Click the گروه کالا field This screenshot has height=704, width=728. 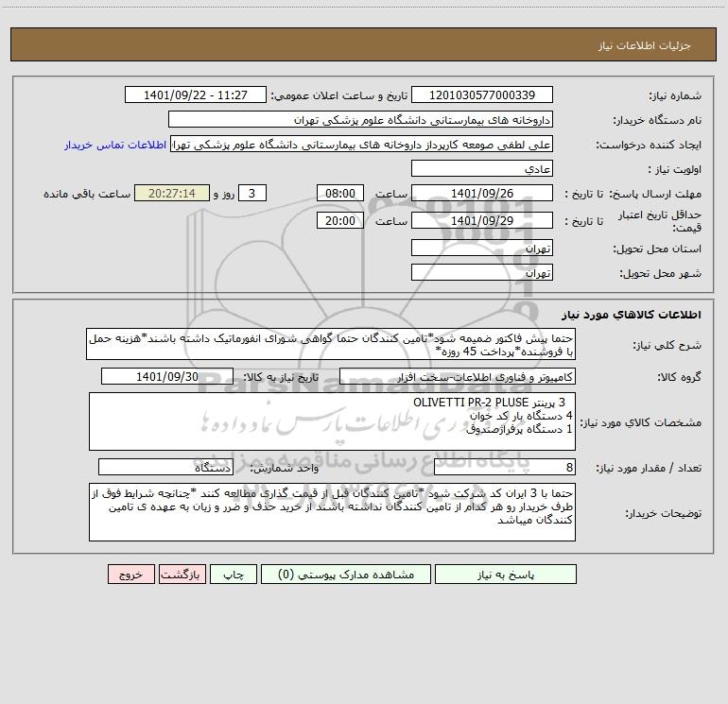coord(458,377)
